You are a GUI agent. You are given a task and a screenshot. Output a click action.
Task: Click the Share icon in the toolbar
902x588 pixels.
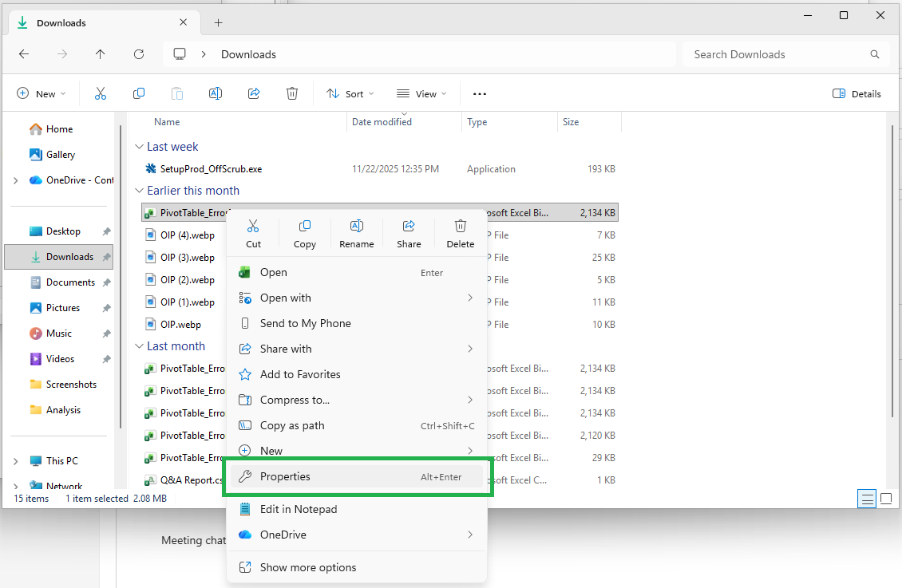(x=254, y=93)
